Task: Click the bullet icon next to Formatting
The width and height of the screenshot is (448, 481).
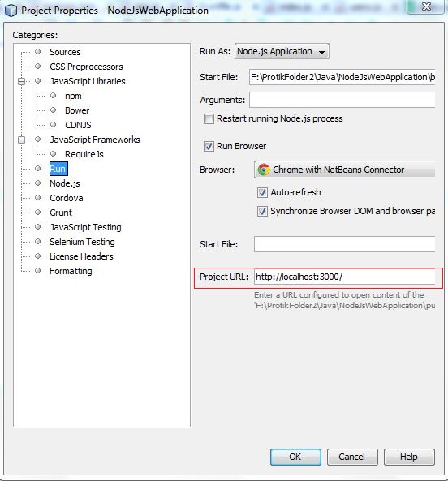Action: tap(38, 271)
